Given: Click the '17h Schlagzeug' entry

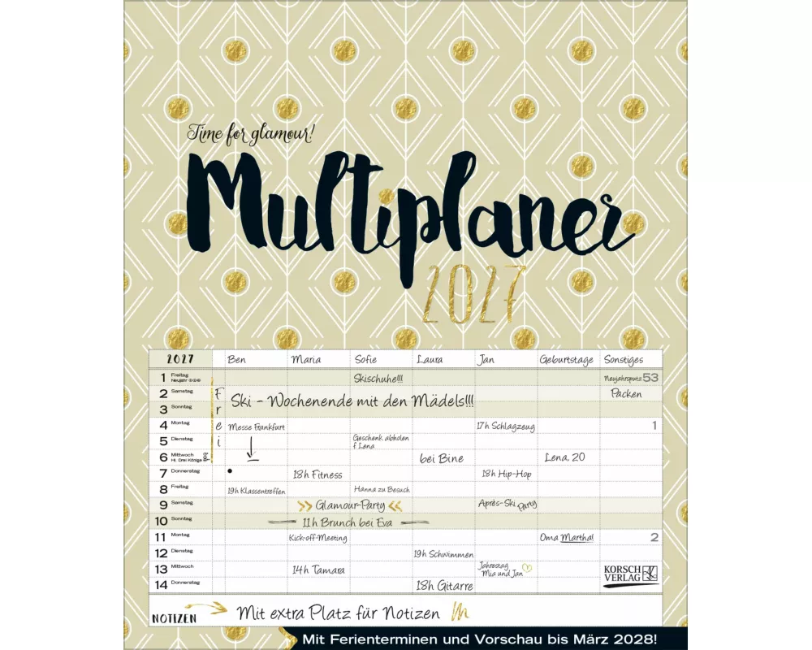Looking at the screenshot, I should (506, 426).
